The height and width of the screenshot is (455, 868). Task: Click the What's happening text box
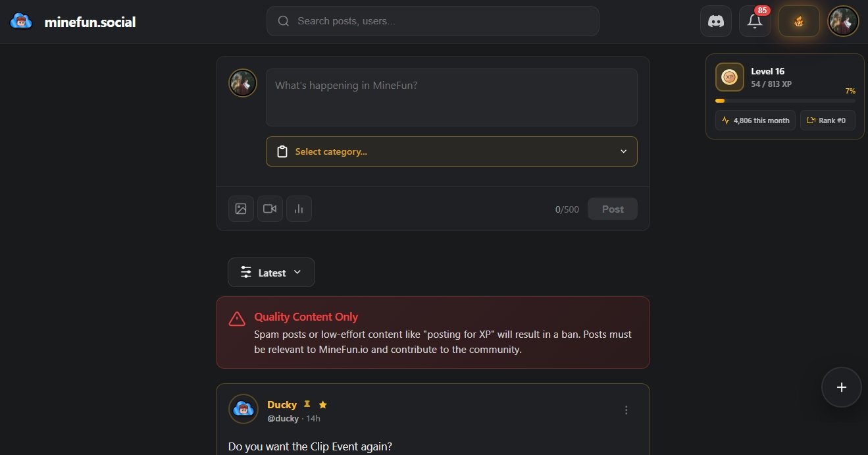(451, 97)
